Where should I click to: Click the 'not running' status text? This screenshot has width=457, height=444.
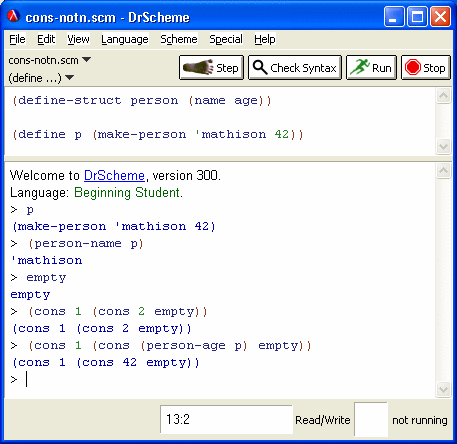(420, 420)
